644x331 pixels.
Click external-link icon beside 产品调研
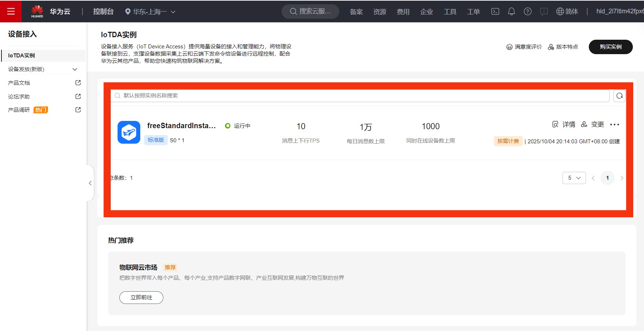(78, 110)
